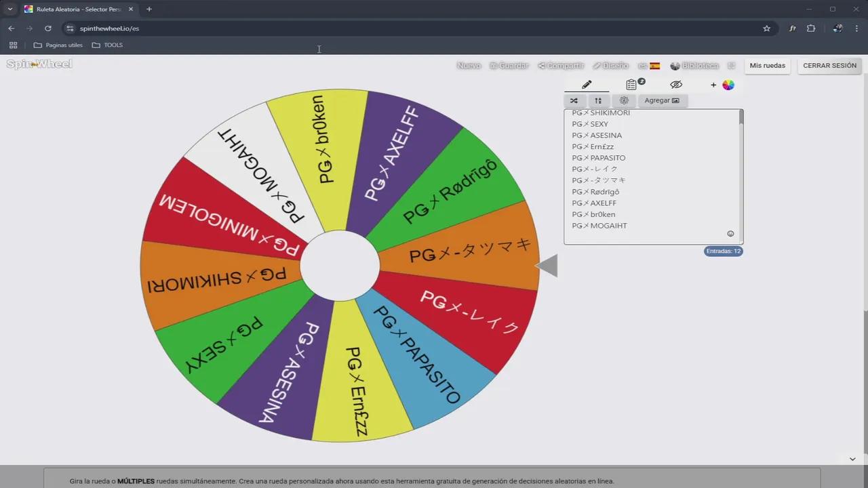Click the address bar URL field
This screenshot has height=488, width=868.
420,28
